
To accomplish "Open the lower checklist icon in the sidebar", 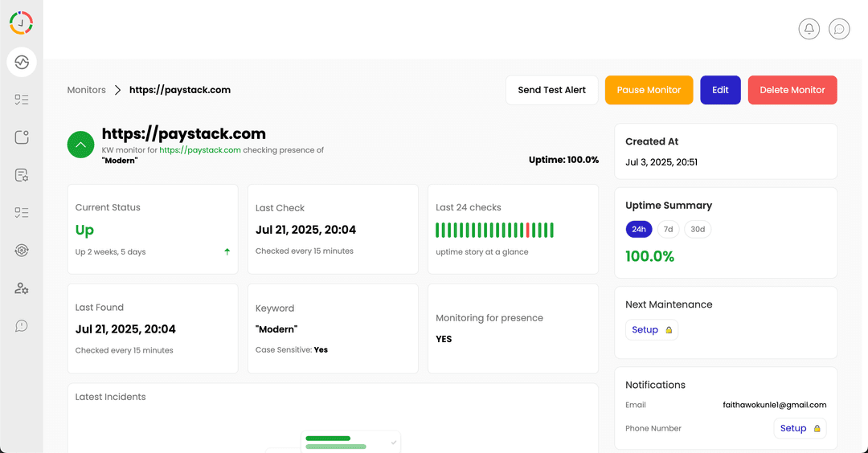I will coord(22,212).
